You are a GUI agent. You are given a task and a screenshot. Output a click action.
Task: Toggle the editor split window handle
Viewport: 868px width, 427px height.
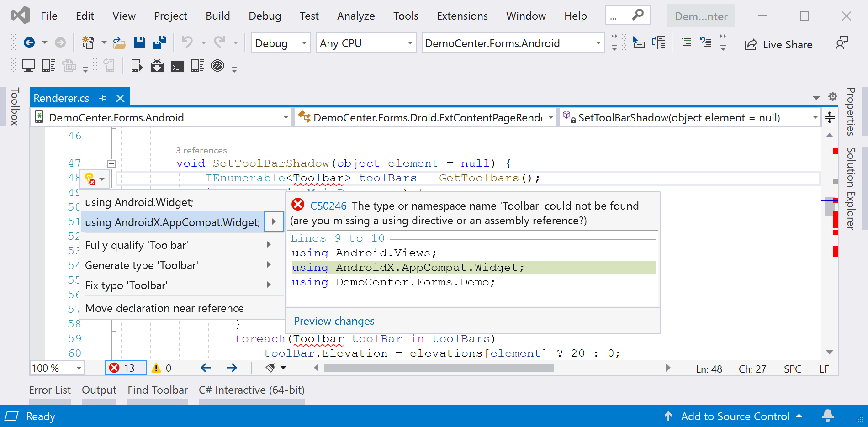pos(829,118)
